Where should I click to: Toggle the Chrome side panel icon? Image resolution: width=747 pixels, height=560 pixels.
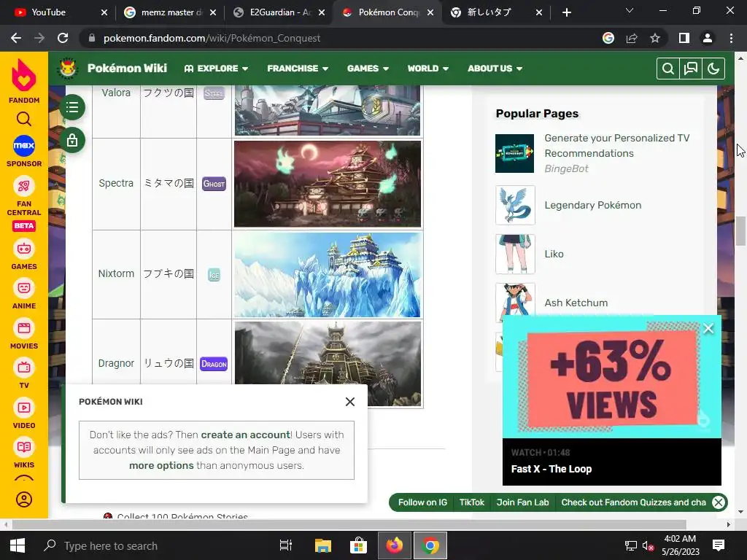[x=684, y=38]
